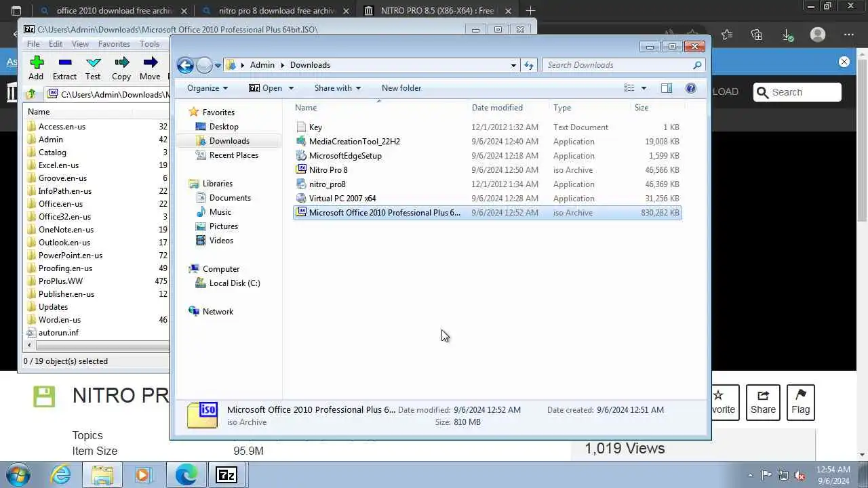Click the 7-Zip Add icon

[37, 63]
